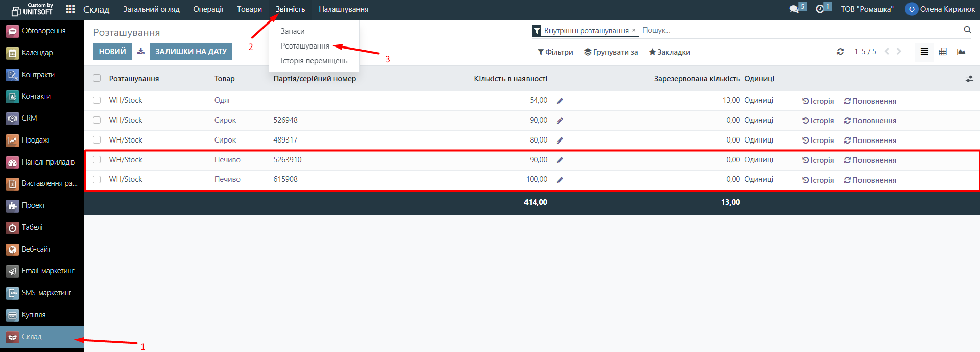Screen dimensions: 980x352
Task: Open the Групувати за dropdown
Action: point(611,52)
